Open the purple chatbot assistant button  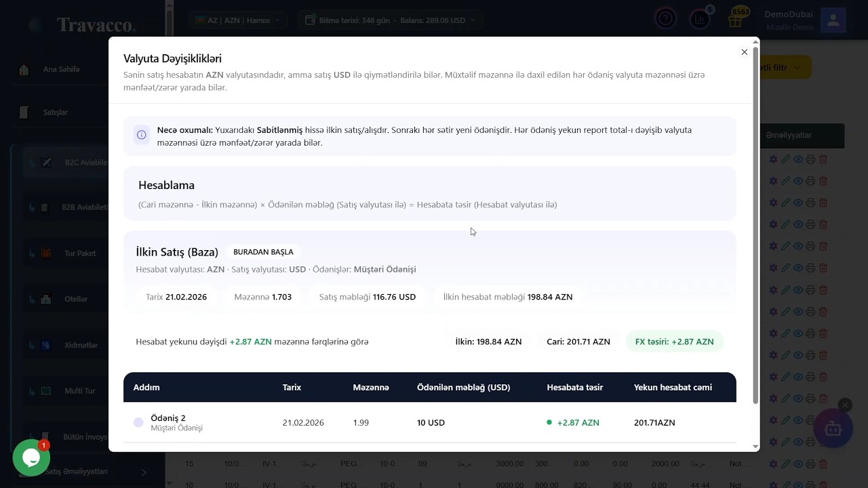[833, 428]
